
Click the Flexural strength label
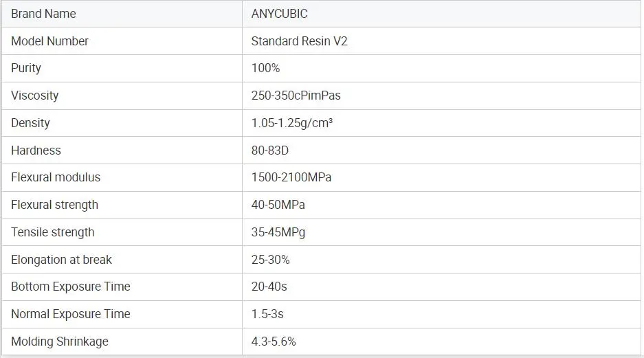click(54, 205)
